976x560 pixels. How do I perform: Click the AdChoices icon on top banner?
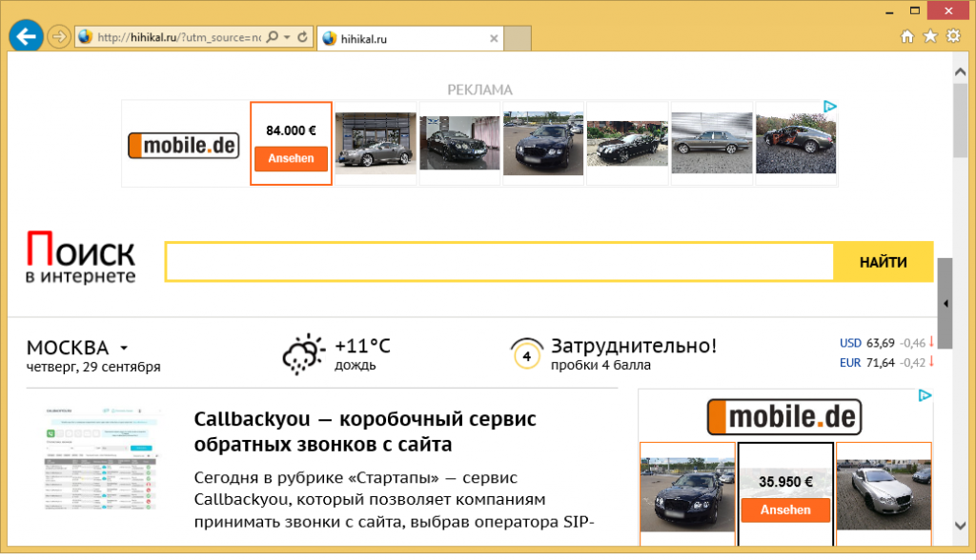tap(830, 108)
